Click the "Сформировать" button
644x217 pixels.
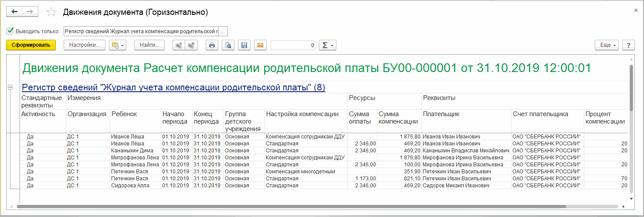[x=31, y=45]
